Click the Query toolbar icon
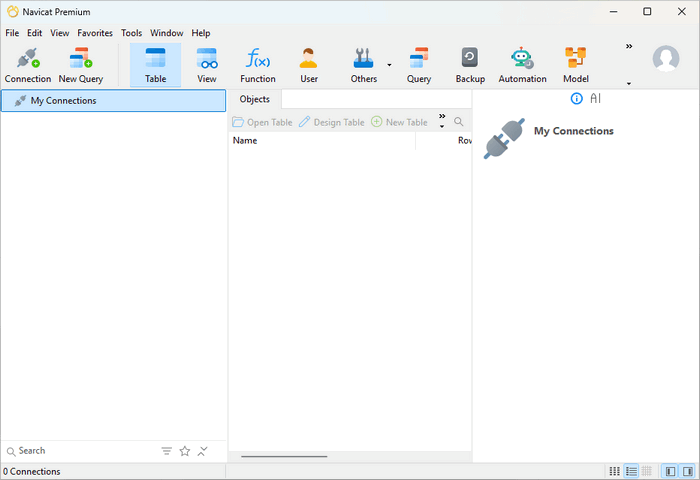 419,65
